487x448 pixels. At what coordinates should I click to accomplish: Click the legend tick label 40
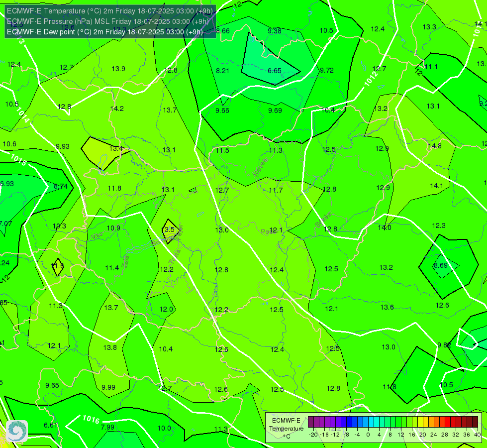point(478,435)
